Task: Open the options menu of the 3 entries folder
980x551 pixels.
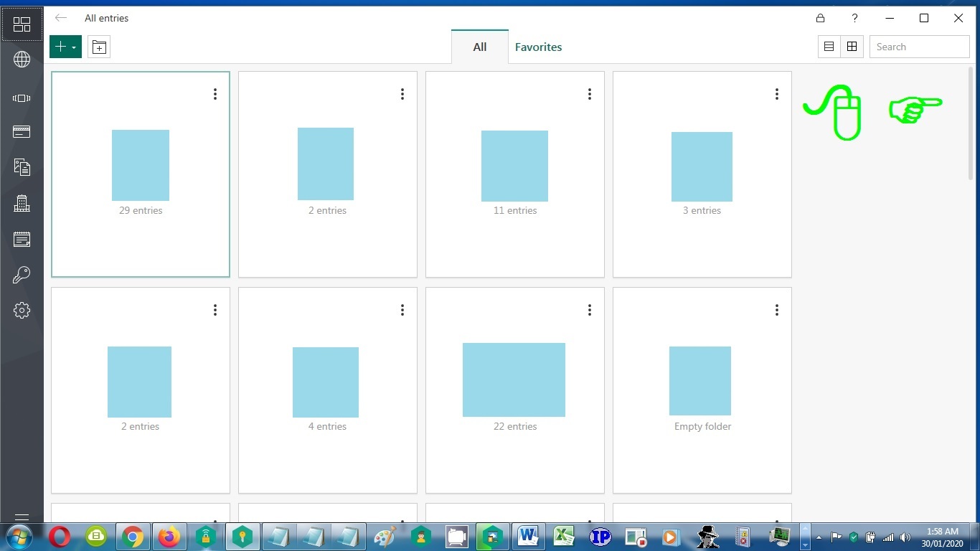Action: coord(776,94)
